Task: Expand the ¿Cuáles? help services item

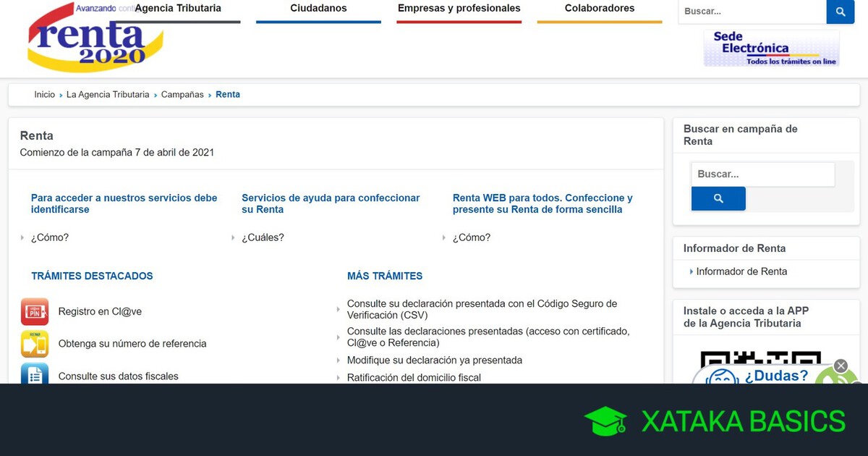Action: [262, 237]
